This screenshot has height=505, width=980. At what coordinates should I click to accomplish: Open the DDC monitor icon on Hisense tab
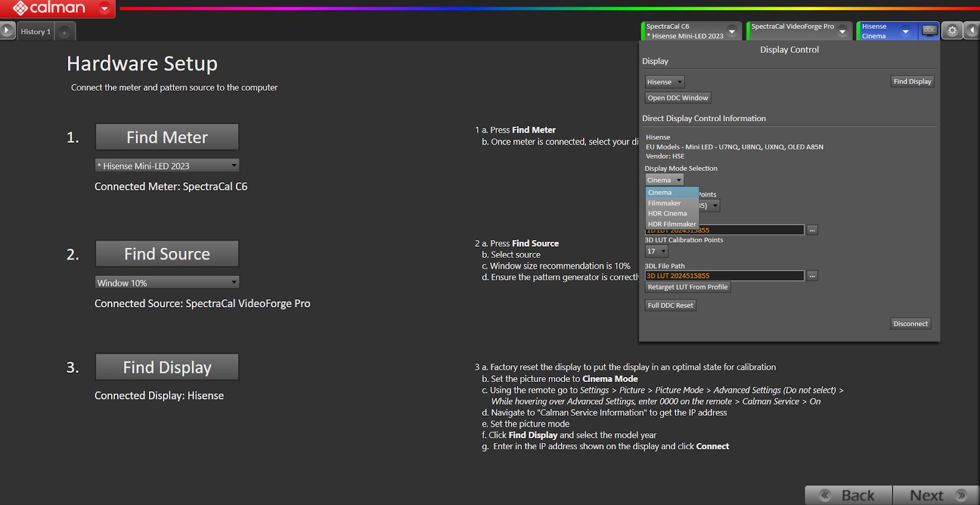929,30
